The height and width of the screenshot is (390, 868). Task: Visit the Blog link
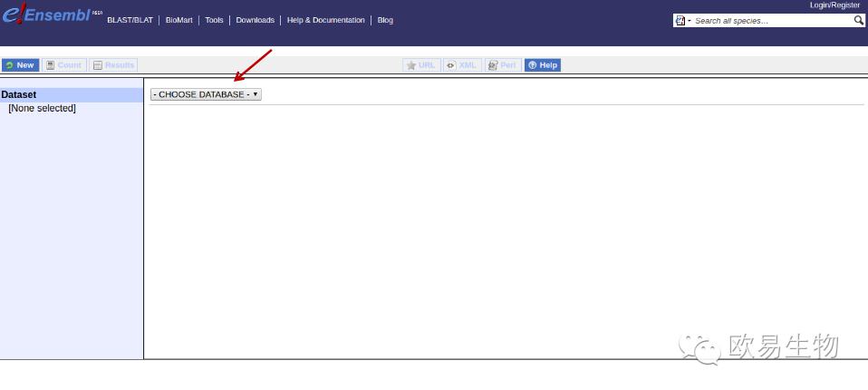pyautogui.click(x=385, y=20)
